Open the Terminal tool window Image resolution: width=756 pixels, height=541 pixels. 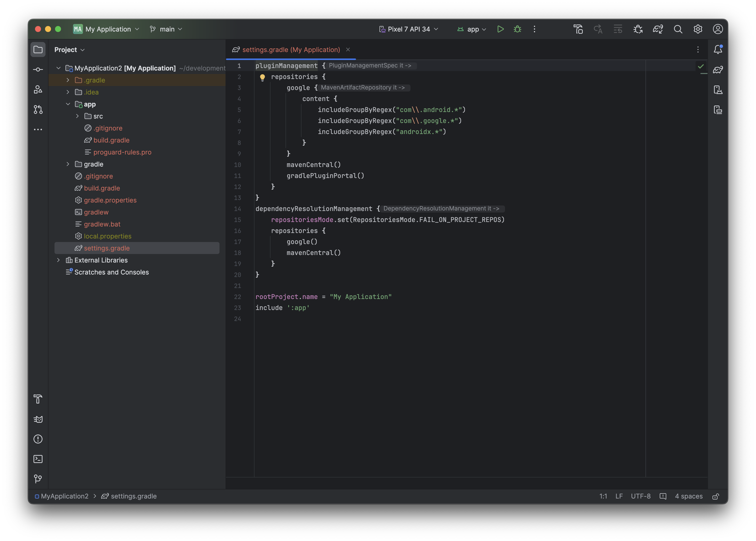click(x=38, y=459)
